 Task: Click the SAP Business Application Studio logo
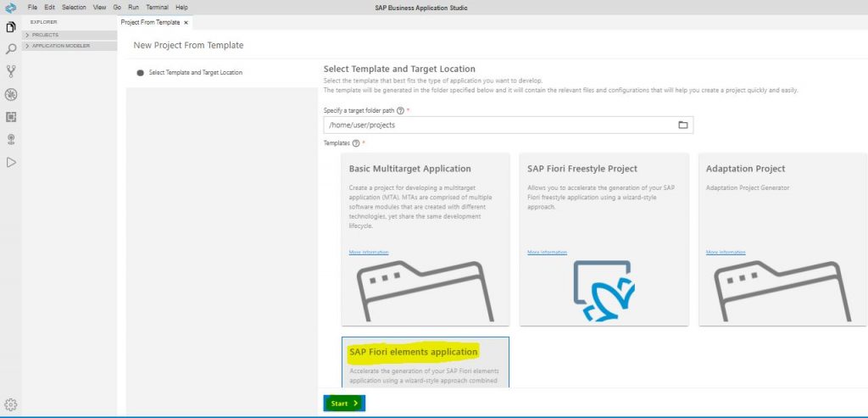(10, 8)
